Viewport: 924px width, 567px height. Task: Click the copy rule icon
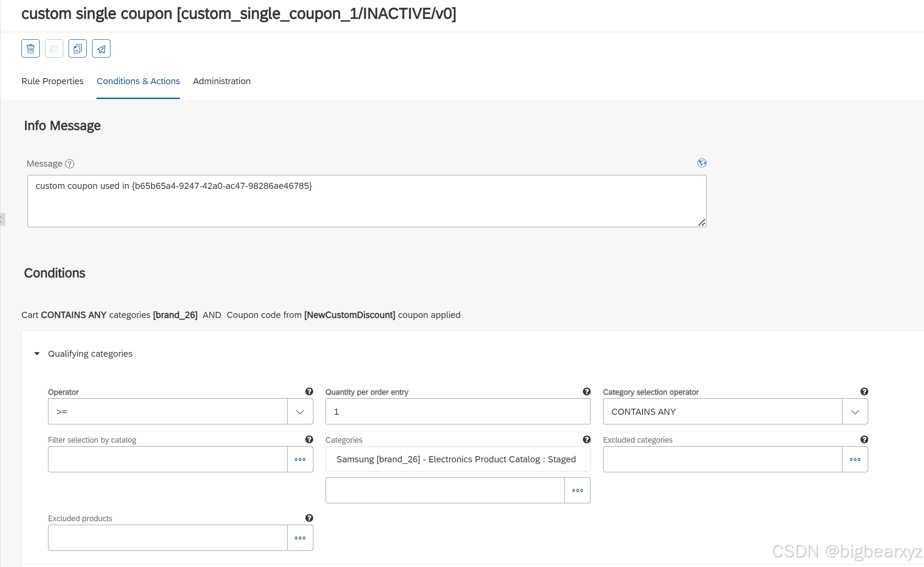point(78,48)
